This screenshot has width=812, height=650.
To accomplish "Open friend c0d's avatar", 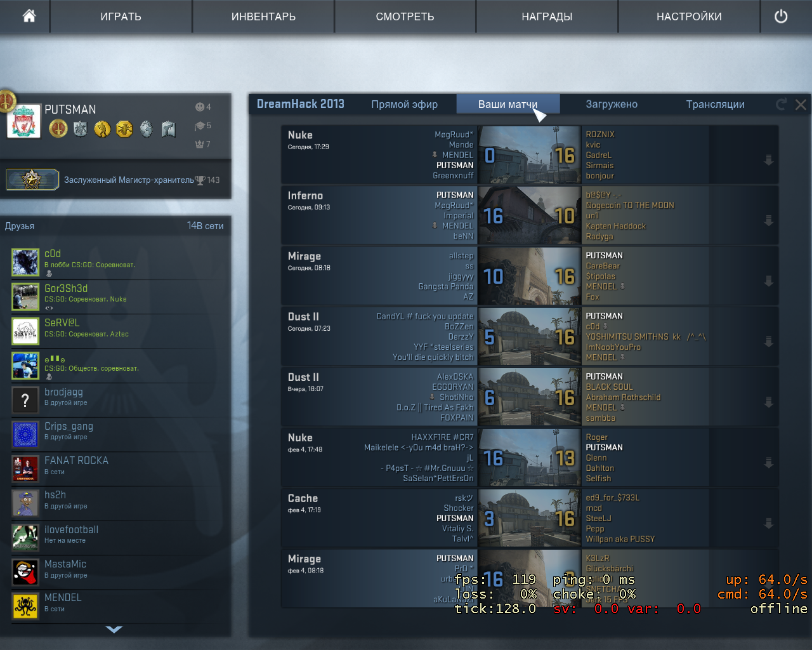I will 25,262.
